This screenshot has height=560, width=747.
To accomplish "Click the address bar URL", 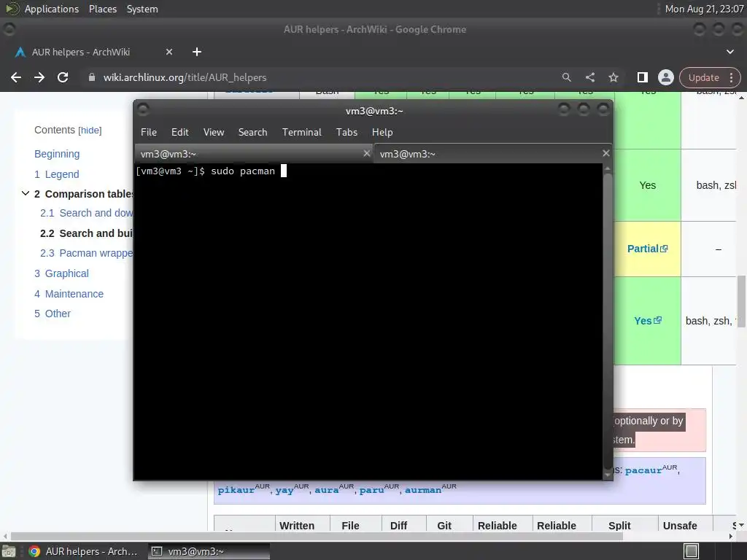I will click(185, 77).
